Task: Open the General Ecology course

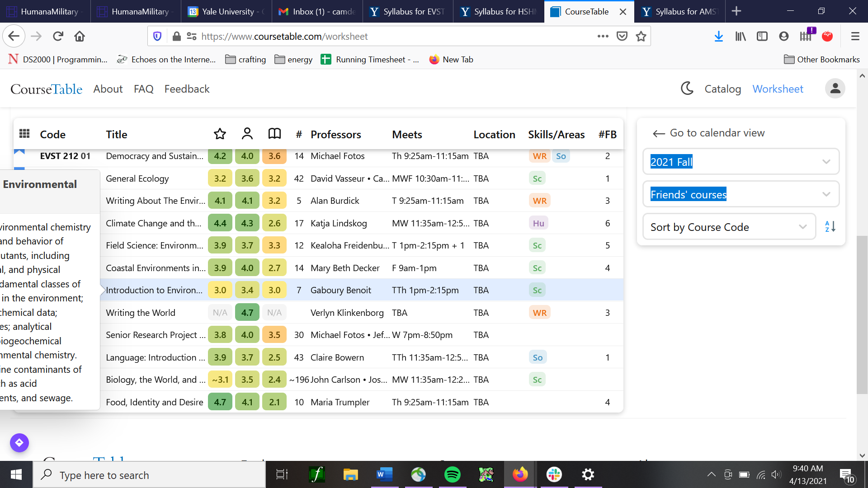Action: click(137, 178)
